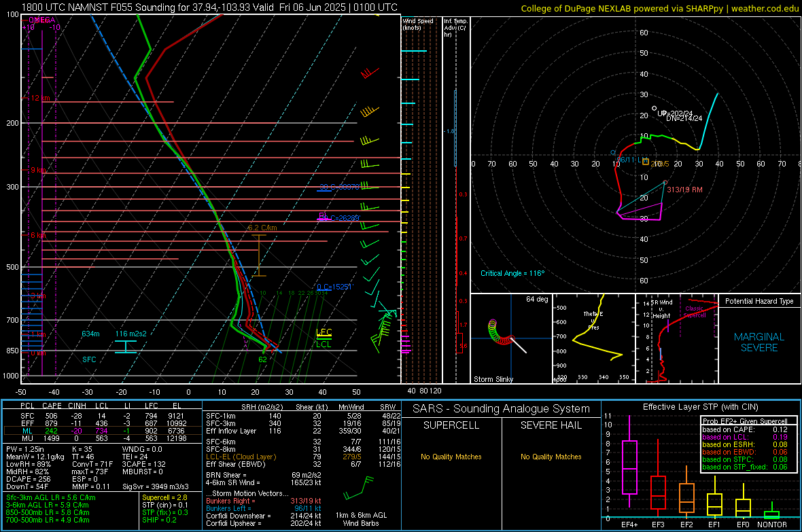Click the 700-500mb LR = 4.9 C/km line
This screenshot has width=802, height=532.
click(48, 520)
